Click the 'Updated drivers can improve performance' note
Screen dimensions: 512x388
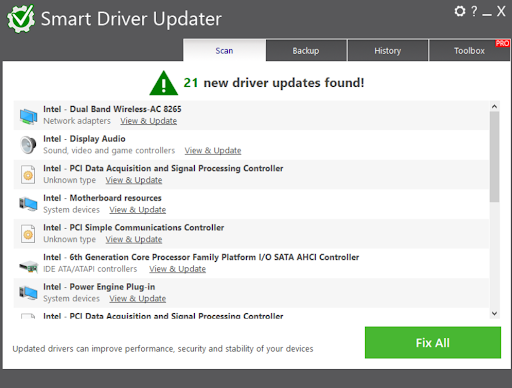click(x=163, y=349)
